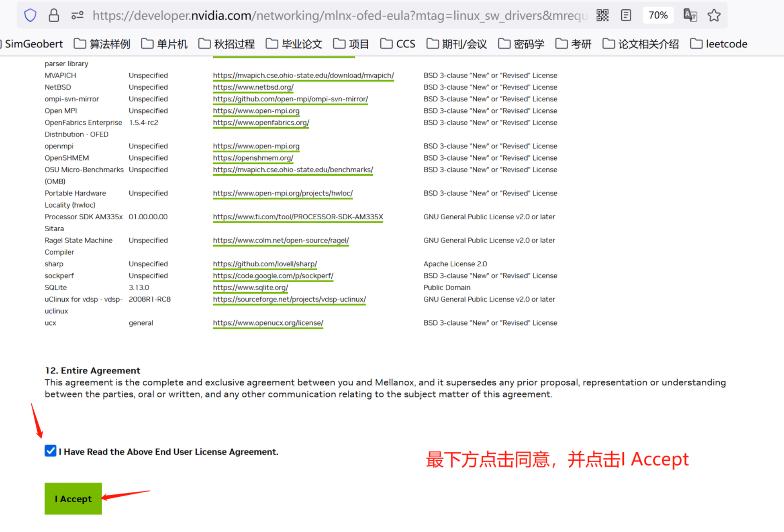Select the 'OpenSHMEM' component name

[67, 157]
